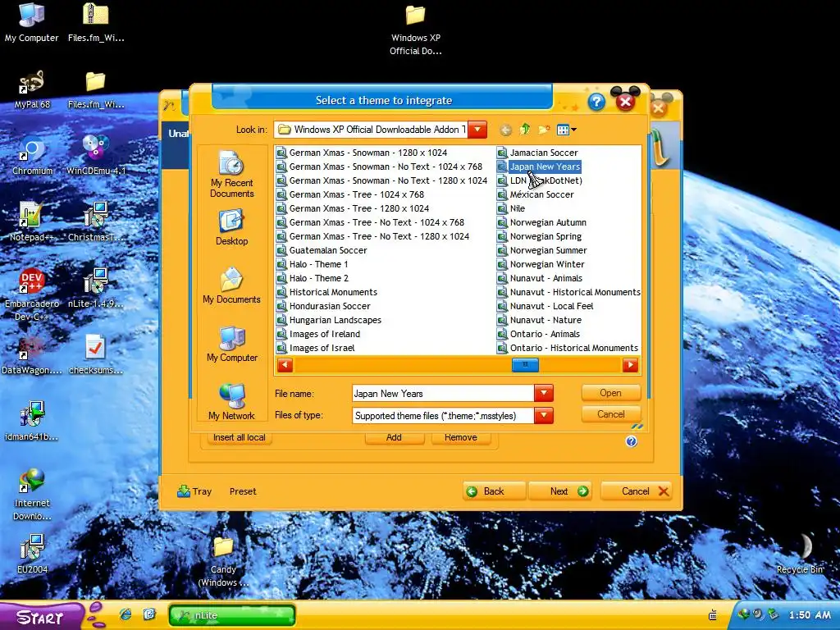The image size is (840, 630).
Task: Open My Documents in places bar
Action: [231, 286]
